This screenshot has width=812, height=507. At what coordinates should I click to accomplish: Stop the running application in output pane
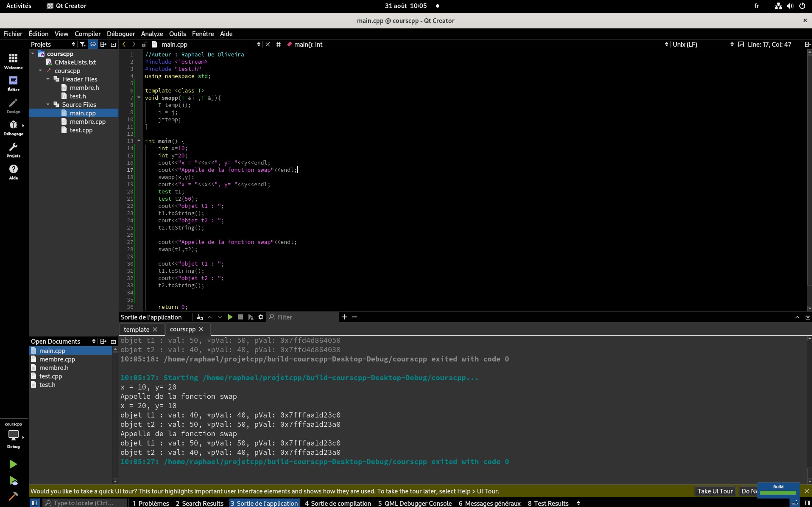pos(240,317)
